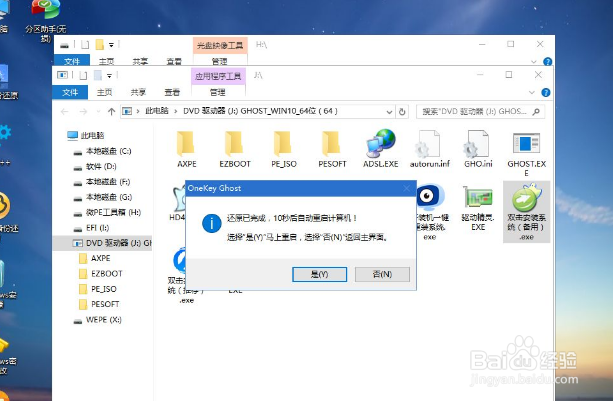Select 软件 (D:) in navigation tree

(101, 166)
